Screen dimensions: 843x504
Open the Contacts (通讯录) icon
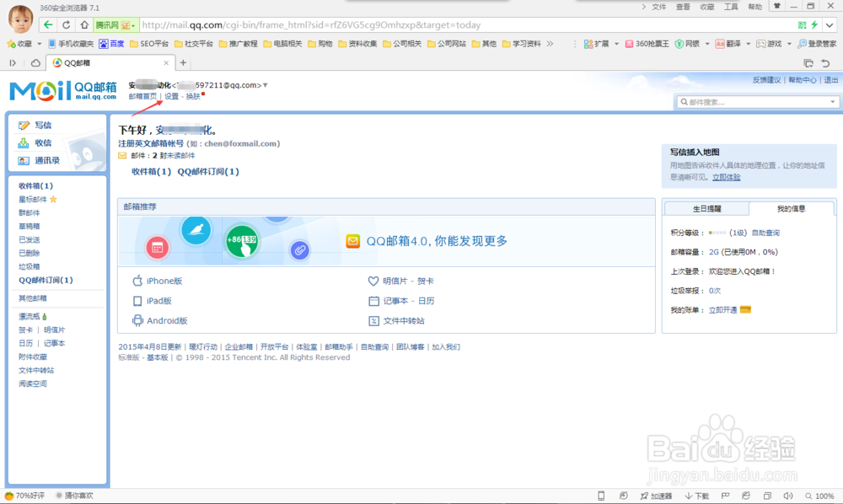[x=24, y=161]
